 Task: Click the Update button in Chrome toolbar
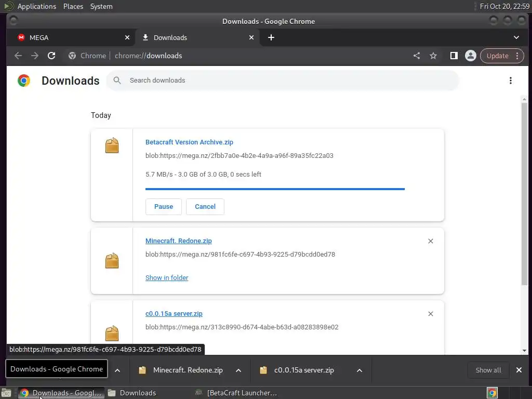coord(497,56)
